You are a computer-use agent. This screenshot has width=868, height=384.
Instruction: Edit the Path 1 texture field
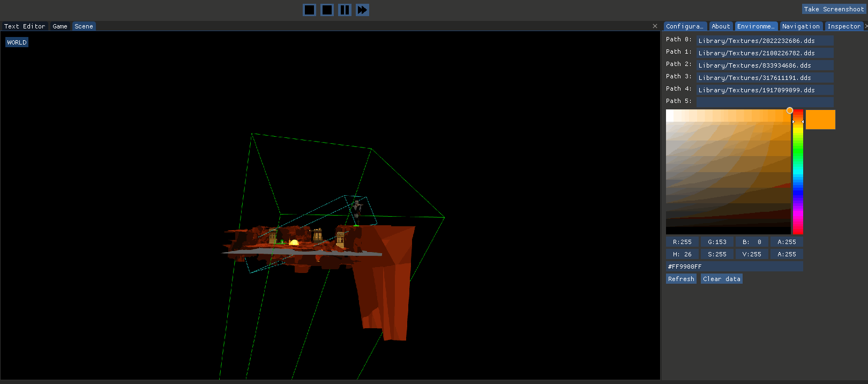tap(765, 53)
